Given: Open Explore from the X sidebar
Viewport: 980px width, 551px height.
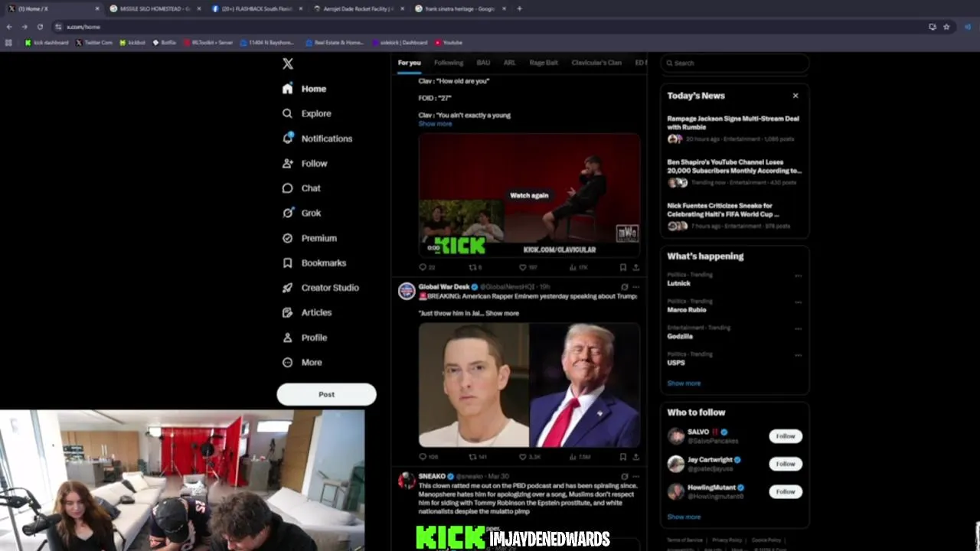Looking at the screenshot, I should pyautogui.click(x=306, y=113).
